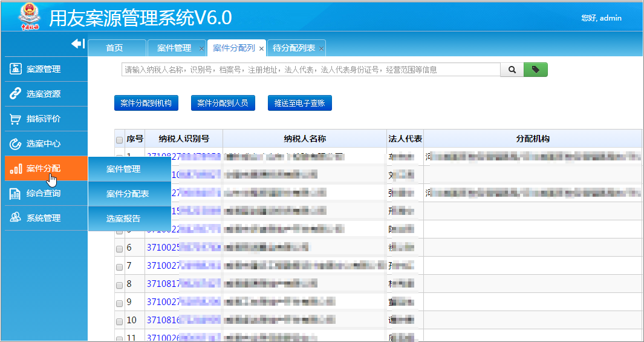Click the green tag button

click(x=536, y=70)
